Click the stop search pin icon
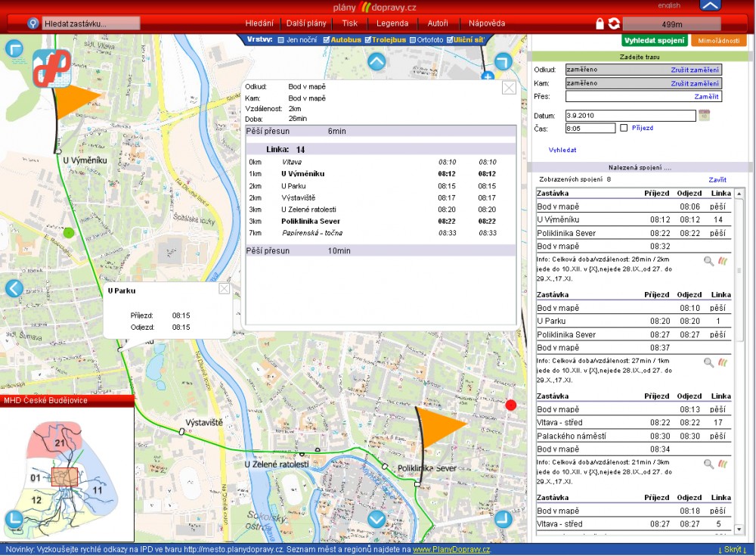Viewport: 756px width, 556px height. tap(33, 23)
